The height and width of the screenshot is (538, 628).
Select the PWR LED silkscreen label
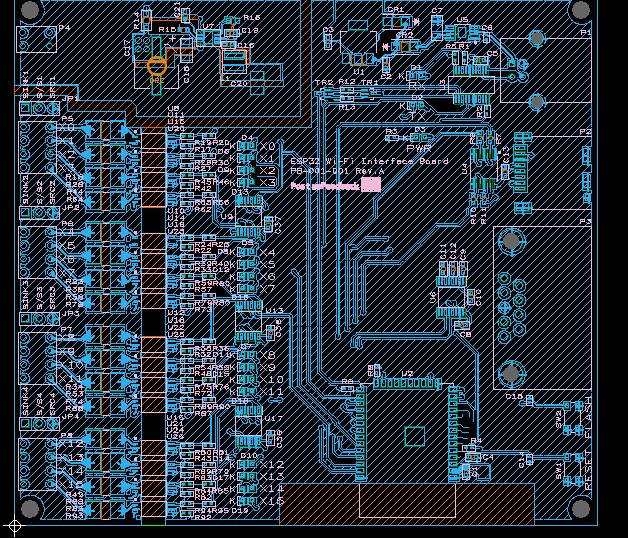point(419,149)
